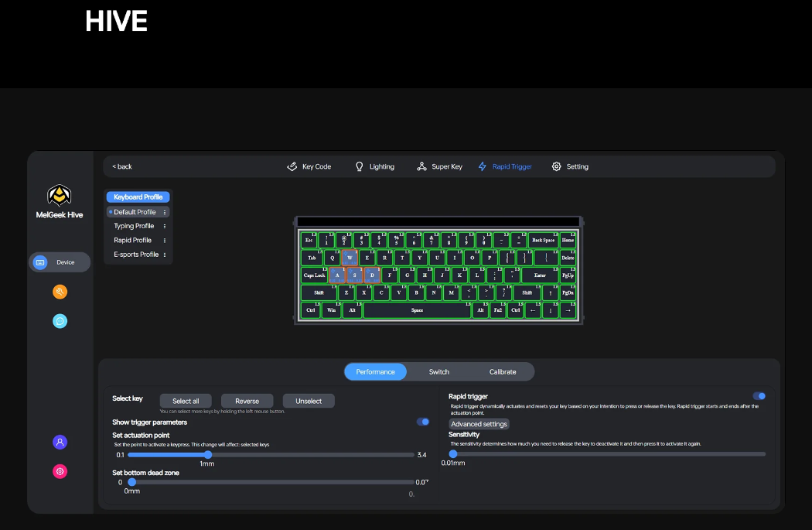Click the Unselect button
Viewport: 812px width, 530px height.
click(309, 401)
